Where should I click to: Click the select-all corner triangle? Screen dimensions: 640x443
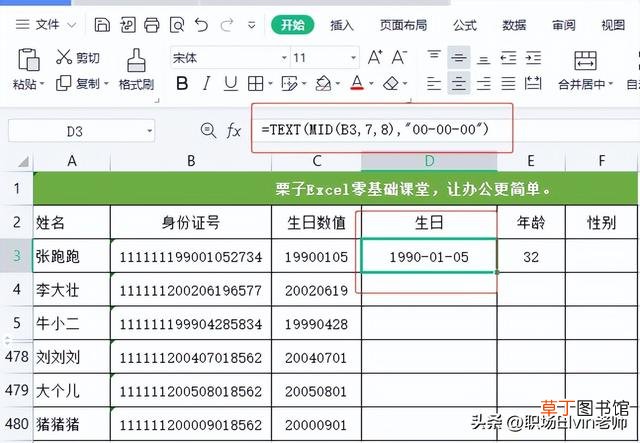click(24, 162)
